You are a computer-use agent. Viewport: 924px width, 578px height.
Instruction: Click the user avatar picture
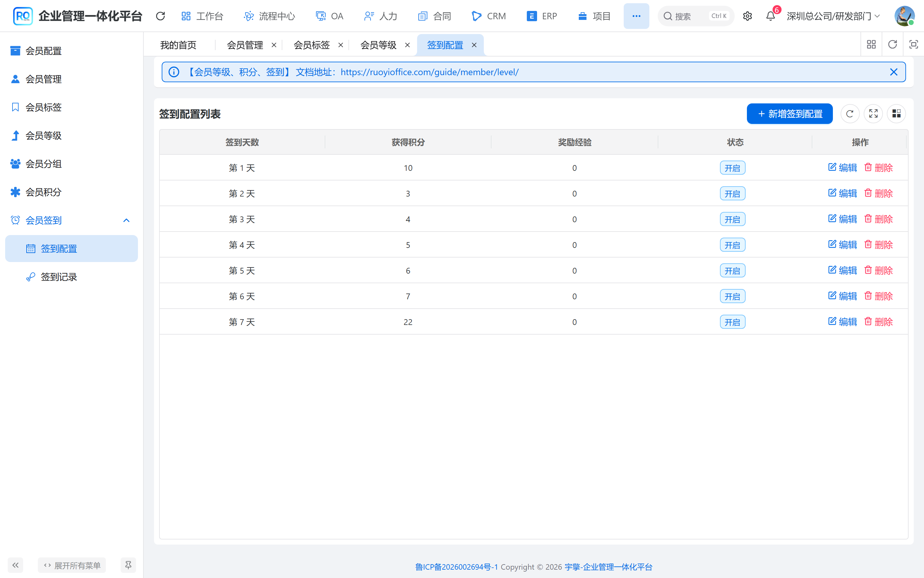tap(904, 16)
